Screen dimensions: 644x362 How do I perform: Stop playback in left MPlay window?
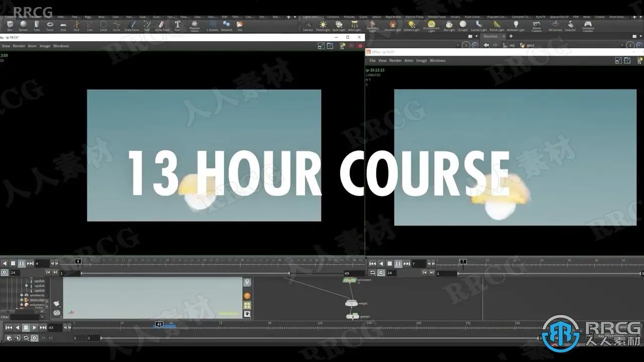(x=13, y=263)
